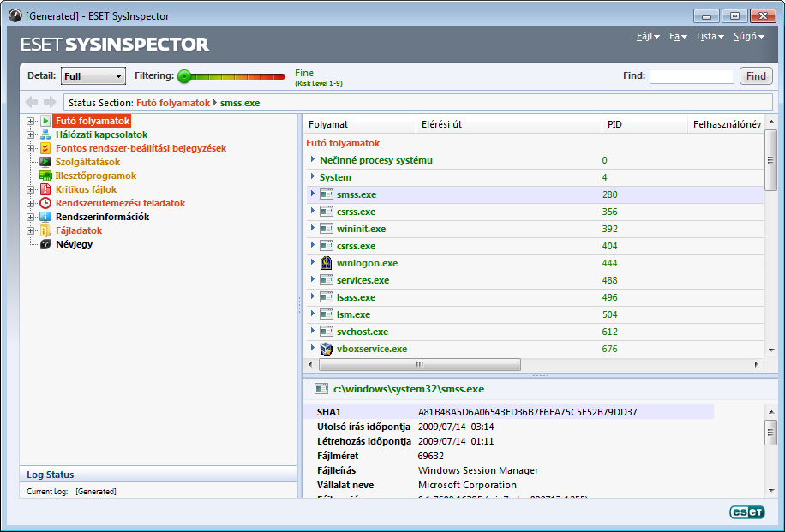Click the horizontal scrollbar thumb of process list
Image resolution: width=785 pixels, height=532 pixels.
(420, 364)
